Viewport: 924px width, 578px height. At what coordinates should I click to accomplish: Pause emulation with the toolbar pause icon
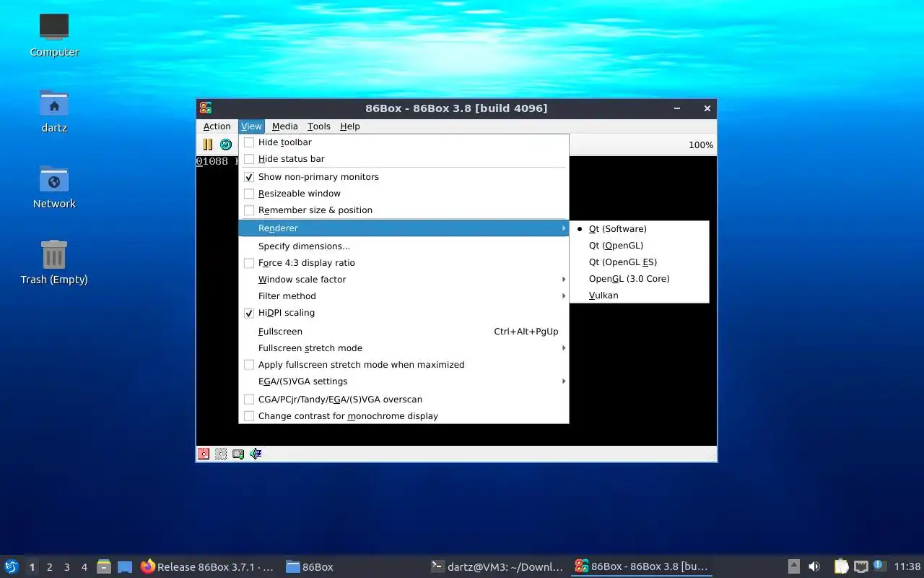208,144
